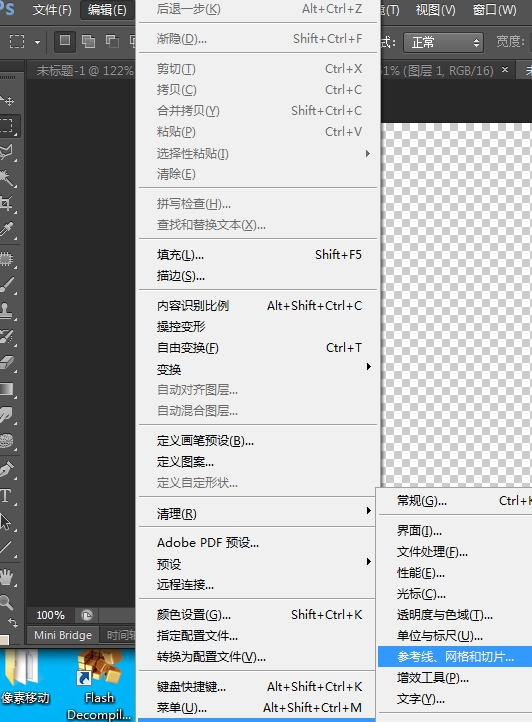Open 透明度与色域(T)... preferences

click(455, 615)
